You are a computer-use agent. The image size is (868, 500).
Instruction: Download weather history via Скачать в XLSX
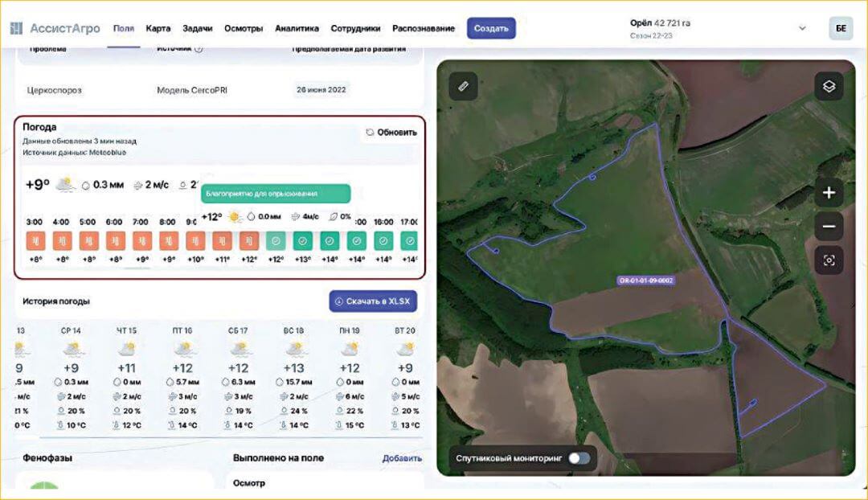[373, 301]
